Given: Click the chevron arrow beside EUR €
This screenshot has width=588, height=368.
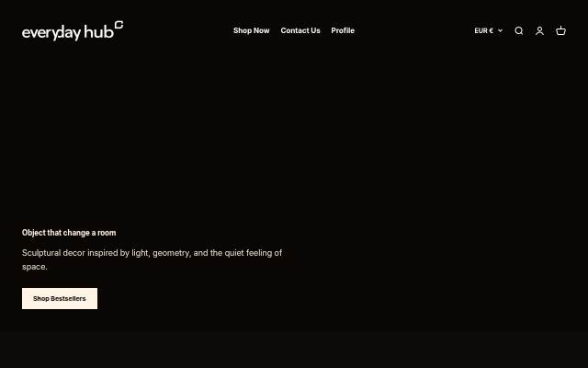Looking at the screenshot, I should pos(500,30).
